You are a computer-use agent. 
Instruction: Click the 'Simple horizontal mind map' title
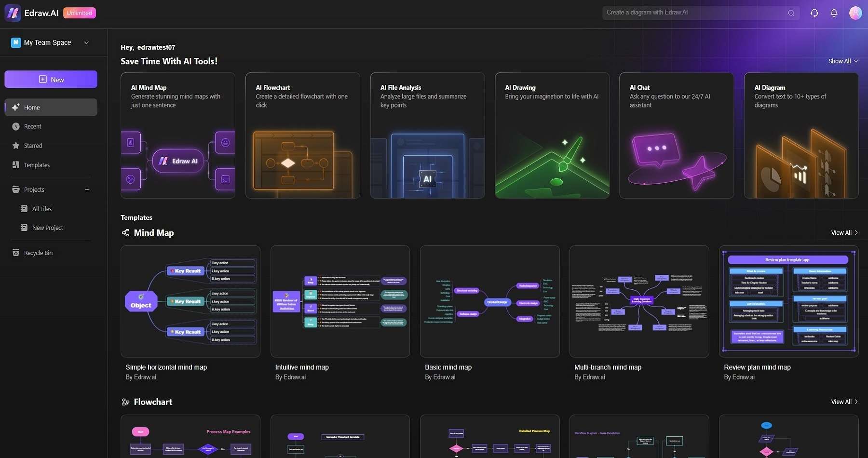pyautogui.click(x=166, y=367)
